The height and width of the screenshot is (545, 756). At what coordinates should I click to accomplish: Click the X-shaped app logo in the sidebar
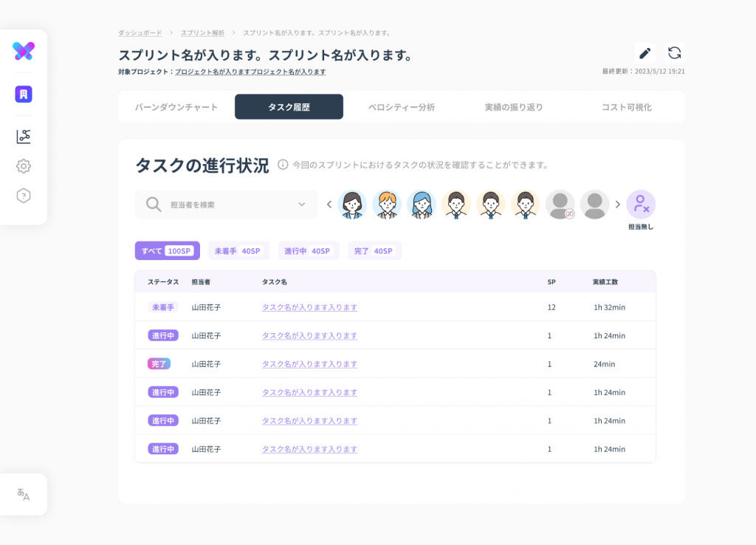tap(24, 51)
